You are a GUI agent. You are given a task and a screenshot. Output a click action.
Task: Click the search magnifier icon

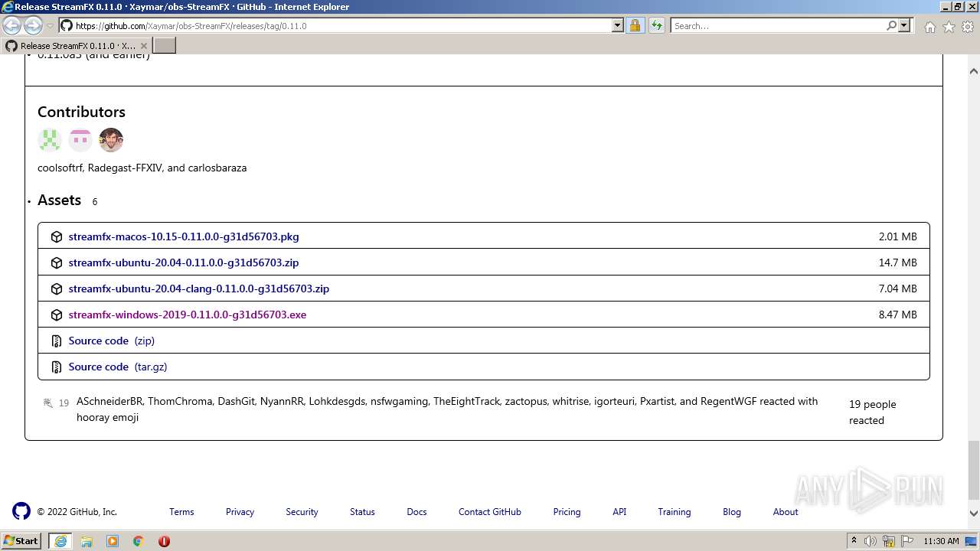[x=891, y=25]
